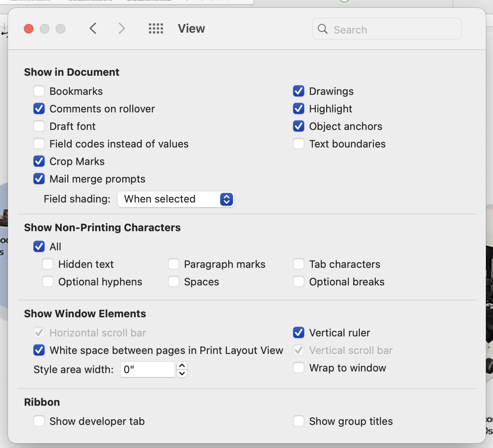Click the View window title
Image resolution: width=493 pixels, height=448 pixels.
click(x=192, y=29)
